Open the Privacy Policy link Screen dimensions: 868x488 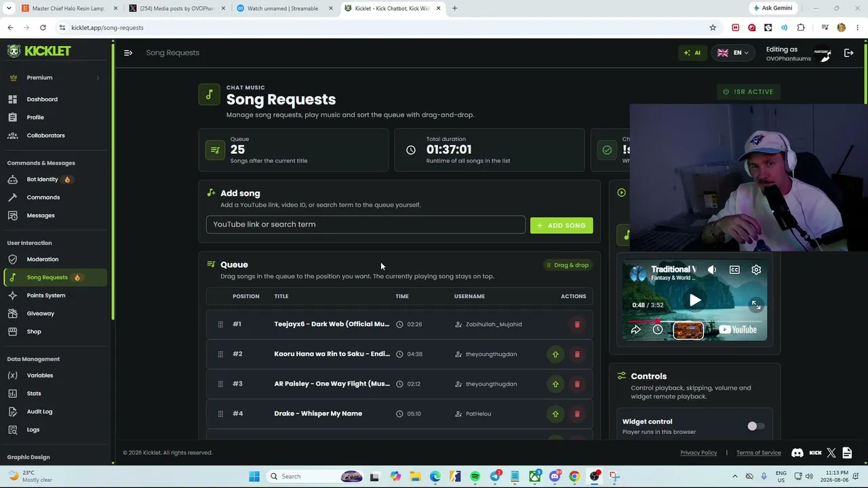(698, 453)
